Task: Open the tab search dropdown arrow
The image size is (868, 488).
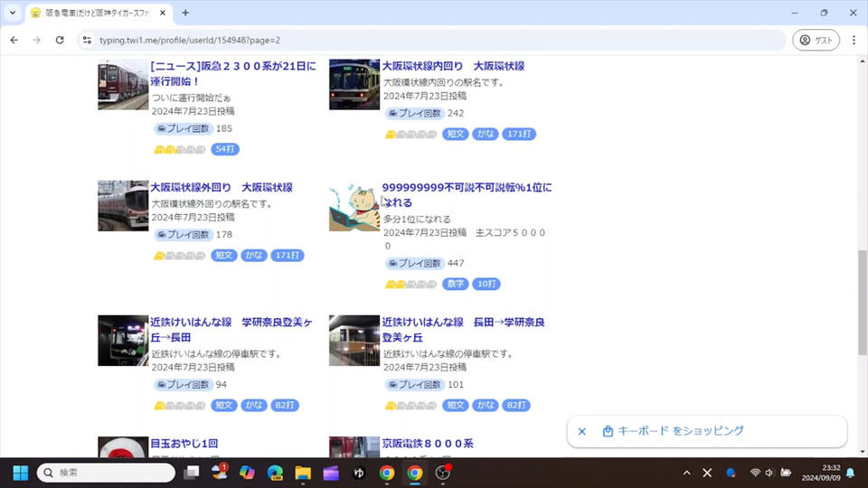Action: 12,12
